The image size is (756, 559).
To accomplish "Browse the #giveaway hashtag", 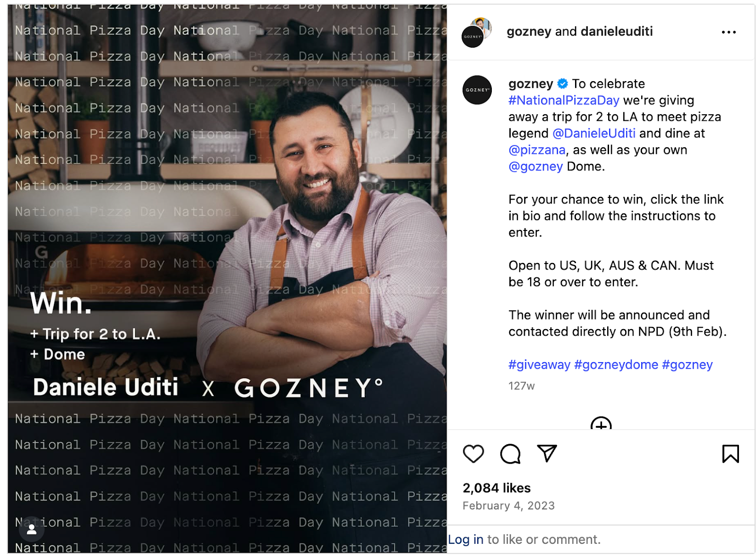I will (x=539, y=364).
